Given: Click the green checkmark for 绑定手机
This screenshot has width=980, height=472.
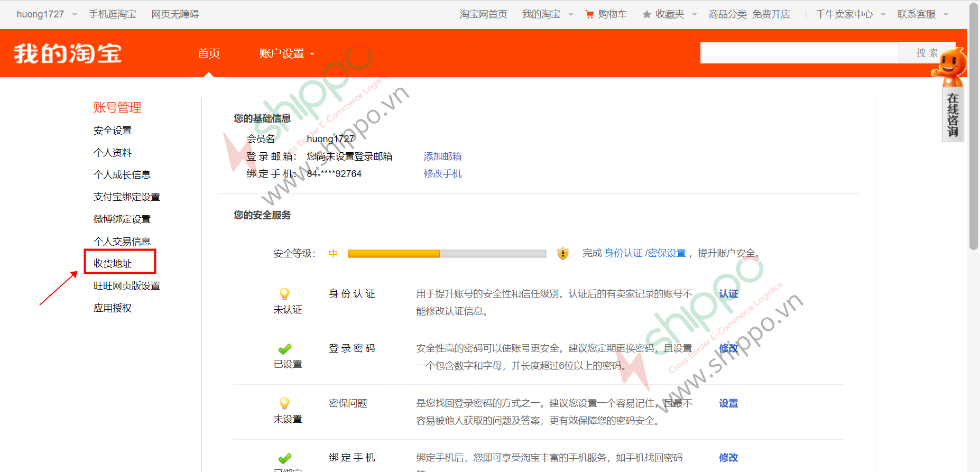Looking at the screenshot, I should [x=285, y=458].
